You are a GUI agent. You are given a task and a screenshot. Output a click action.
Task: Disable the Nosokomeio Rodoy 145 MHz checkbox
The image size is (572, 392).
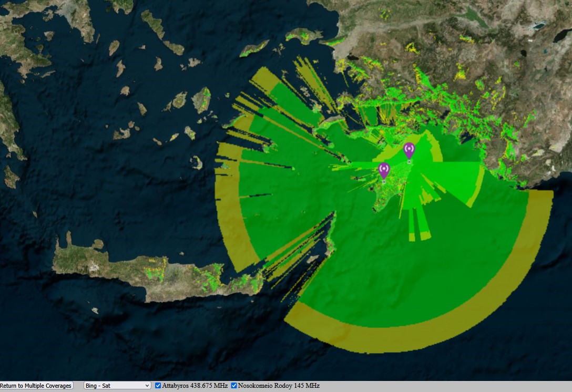[x=234, y=386]
